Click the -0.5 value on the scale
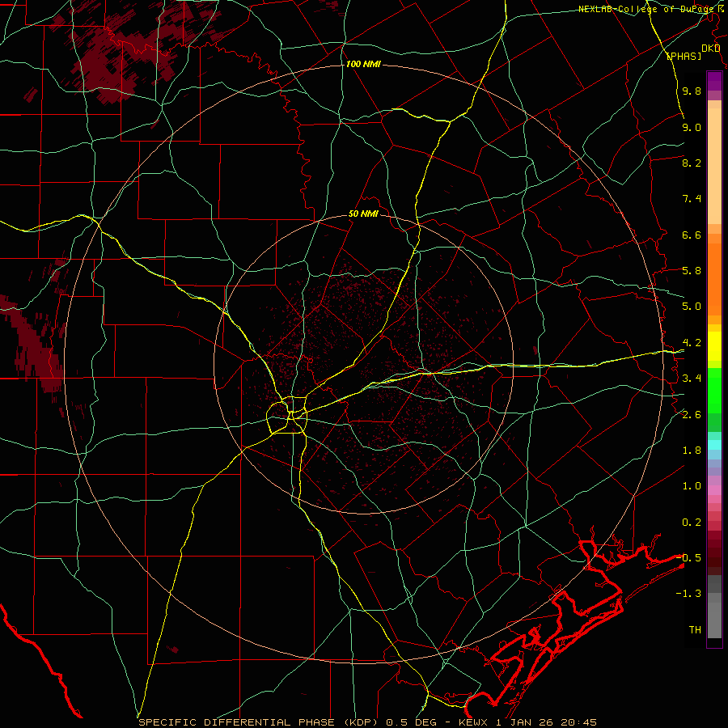Image resolution: width=728 pixels, height=728 pixels. coord(688,558)
